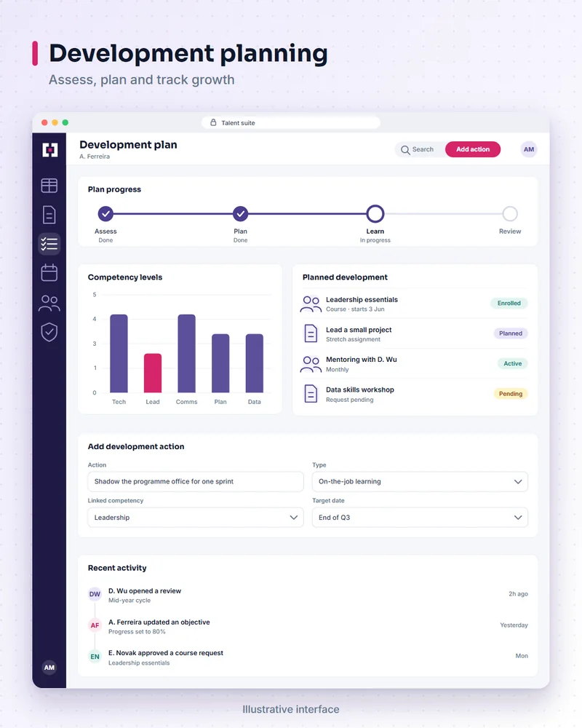Viewport: 582px width, 728px height.
Task: Click the pink Lead bar in chart
Action: pos(153,373)
